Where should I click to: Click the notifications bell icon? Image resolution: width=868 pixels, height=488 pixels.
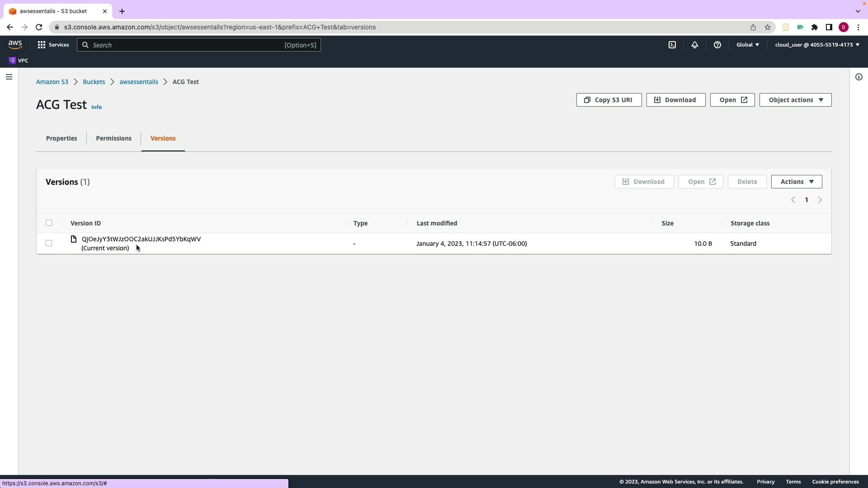(695, 45)
